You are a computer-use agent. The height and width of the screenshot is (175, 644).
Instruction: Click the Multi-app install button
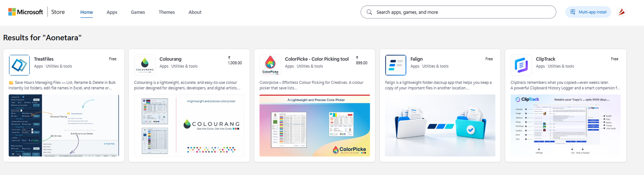click(x=588, y=12)
